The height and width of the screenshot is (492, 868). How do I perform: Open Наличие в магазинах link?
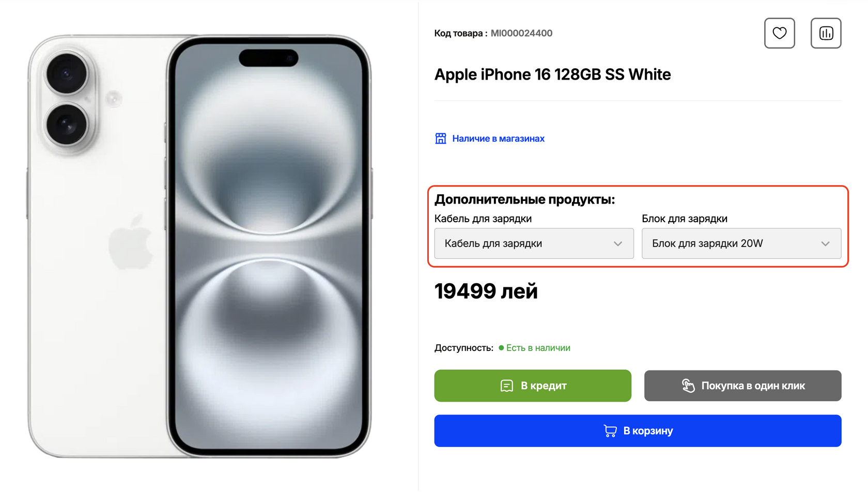(x=498, y=139)
